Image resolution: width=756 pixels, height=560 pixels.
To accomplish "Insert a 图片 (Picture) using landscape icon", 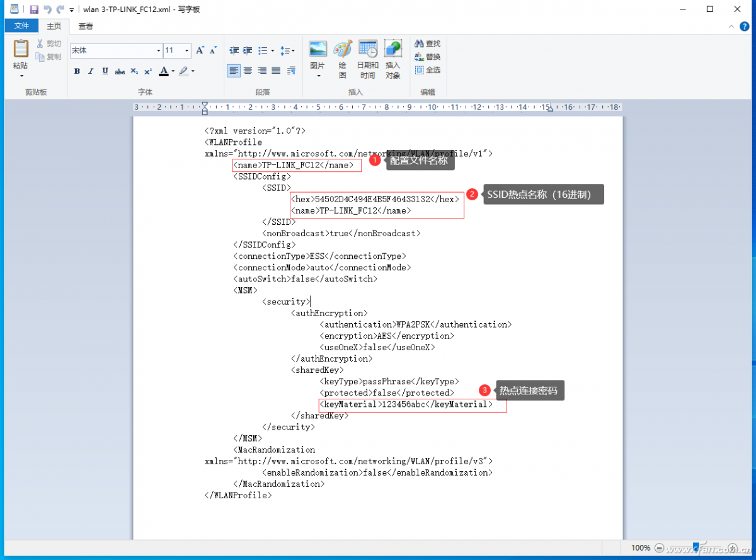I will point(318,50).
